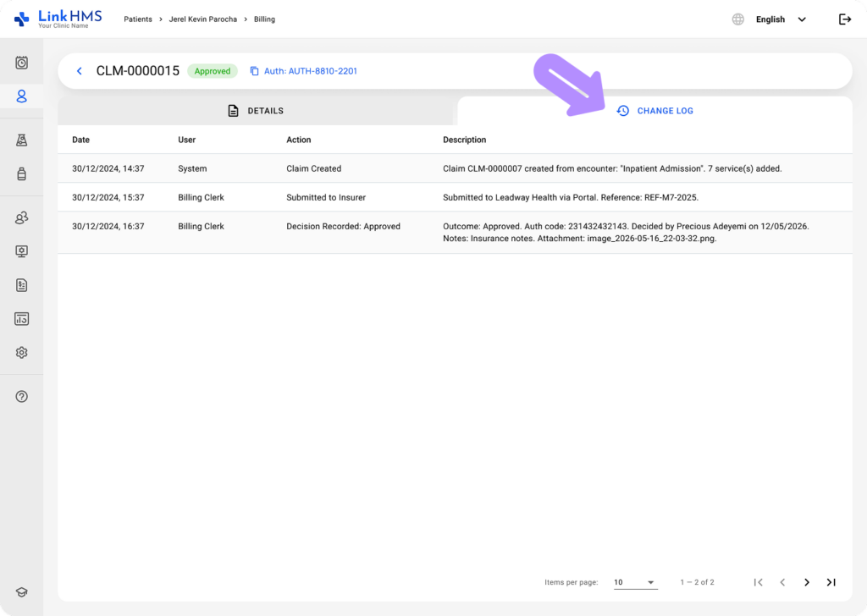Click the 1 – 2 of 2 pagination label
Viewport: 867px width, 616px height.
tap(698, 582)
